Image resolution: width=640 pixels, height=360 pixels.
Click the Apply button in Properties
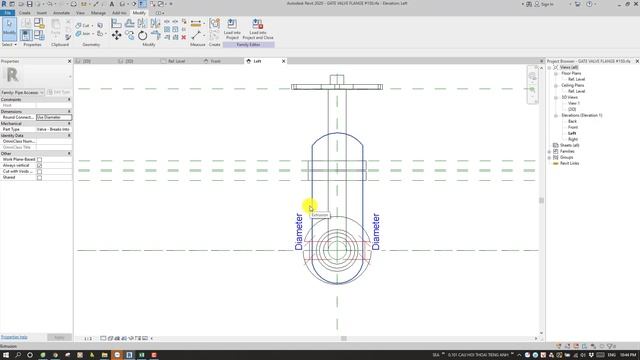coord(59,337)
